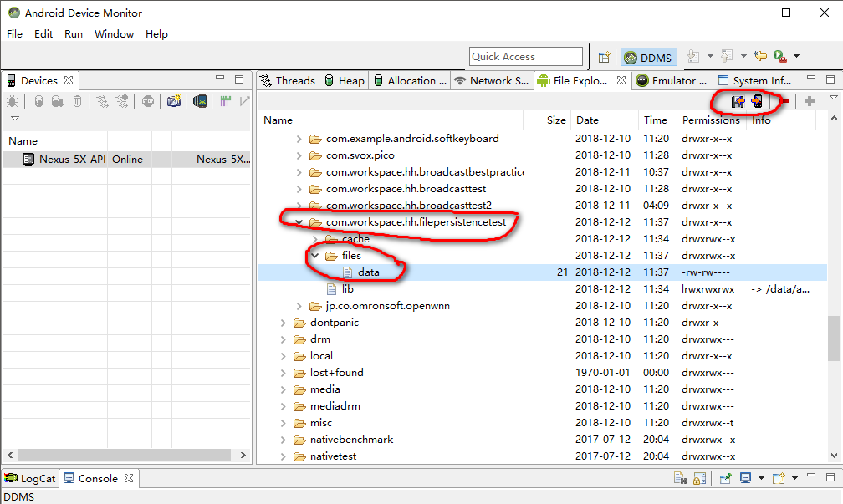This screenshot has width=843, height=504.
Task: Open the Run menu
Action: pos(74,33)
